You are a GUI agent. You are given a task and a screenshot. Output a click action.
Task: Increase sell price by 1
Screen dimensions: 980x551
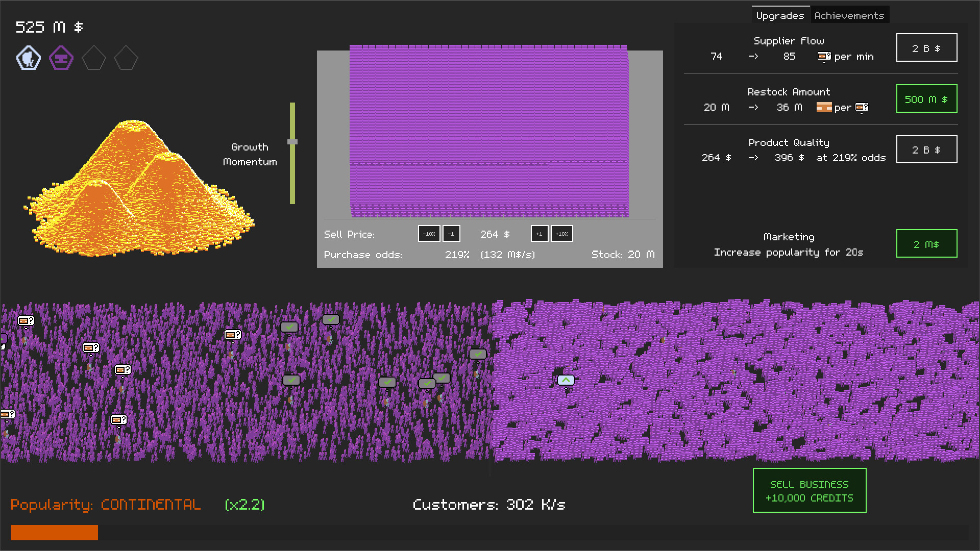click(x=540, y=234)
